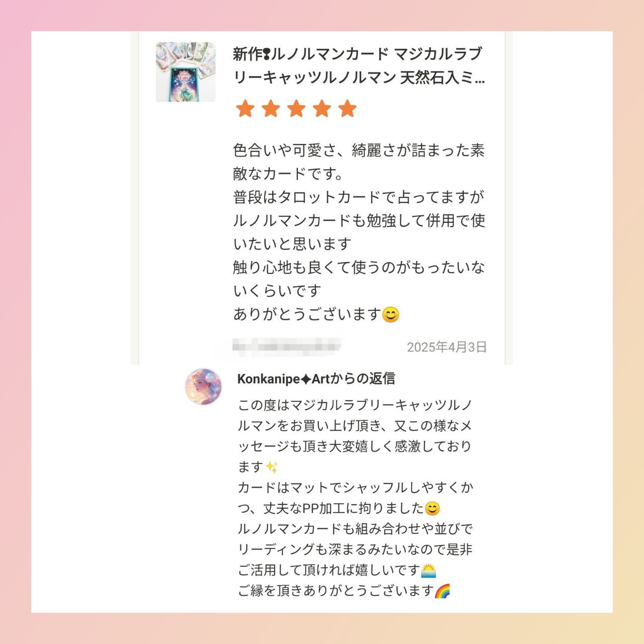Screen dimensions: 644x644
Task: Click the blurred reviewer username
Action: [286, 346]
